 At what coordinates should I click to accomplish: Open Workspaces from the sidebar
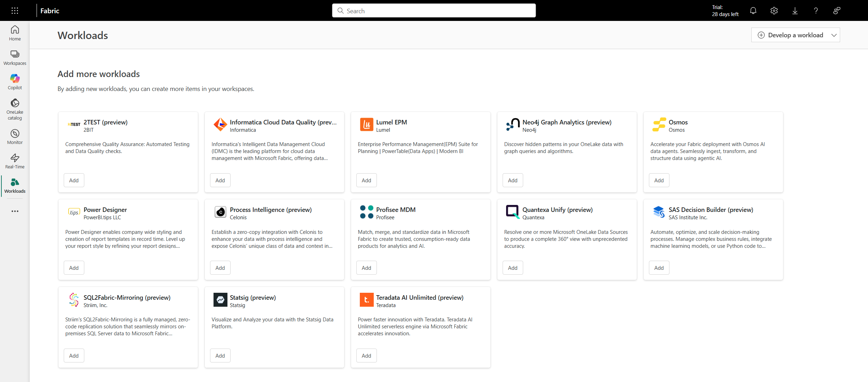click(15, 58)
